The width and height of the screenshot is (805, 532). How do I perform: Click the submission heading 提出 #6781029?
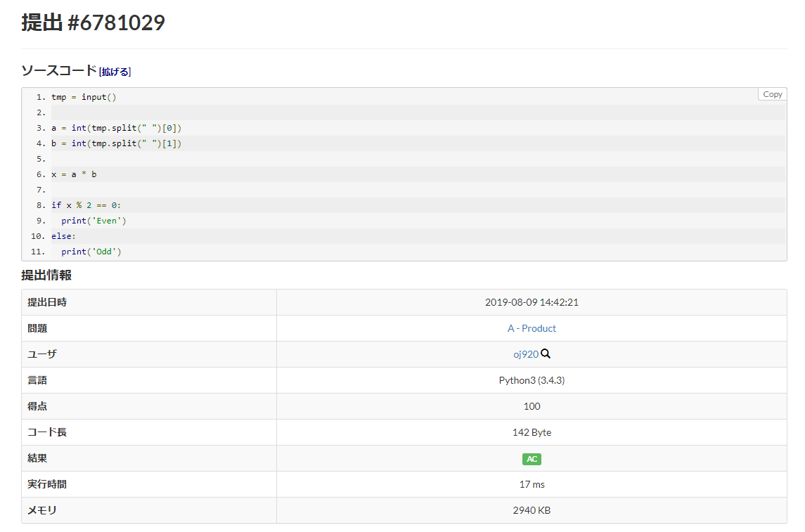(x=93, y=23)
